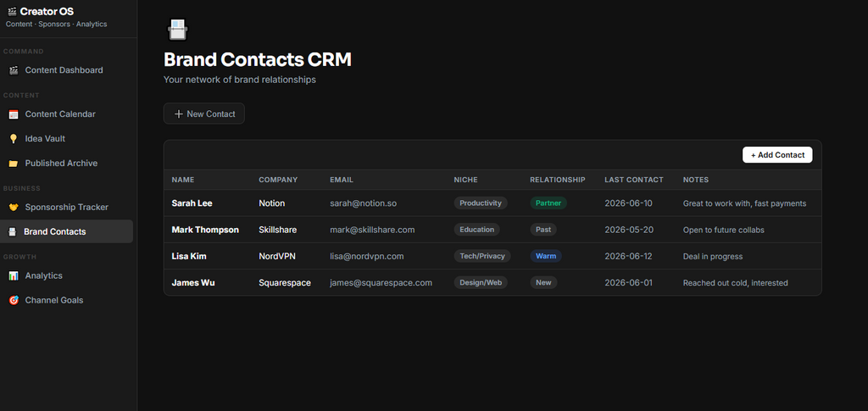
Task: Click the Brand Contacts CRM page title
Action: coord(258,59)
